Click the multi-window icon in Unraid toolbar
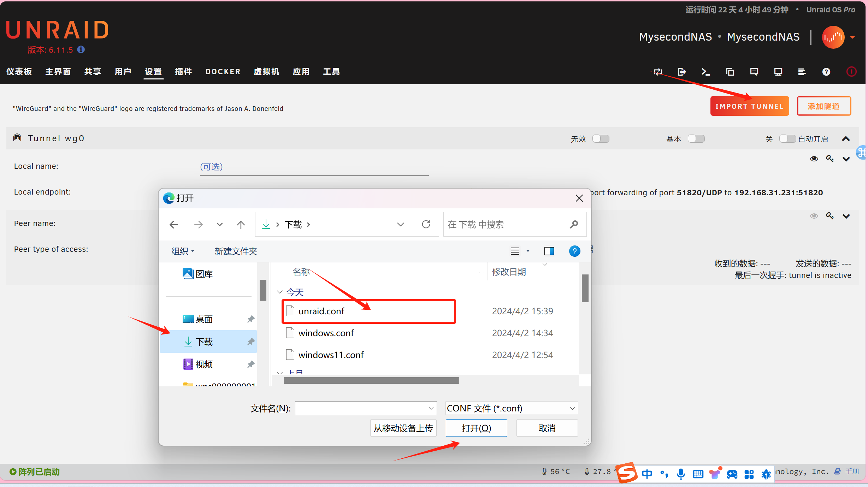This screenshot has width=868, height=487. (730, 72)
